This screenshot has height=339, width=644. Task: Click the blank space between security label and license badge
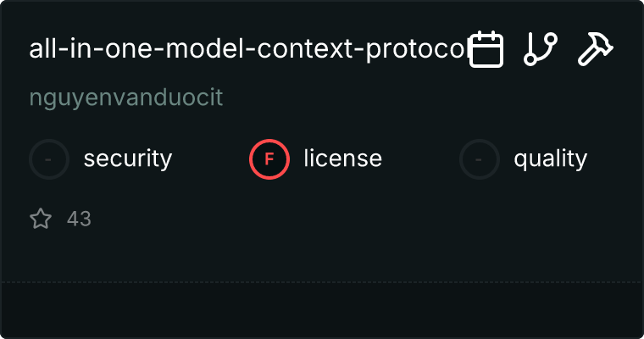[x=210, y=158]
